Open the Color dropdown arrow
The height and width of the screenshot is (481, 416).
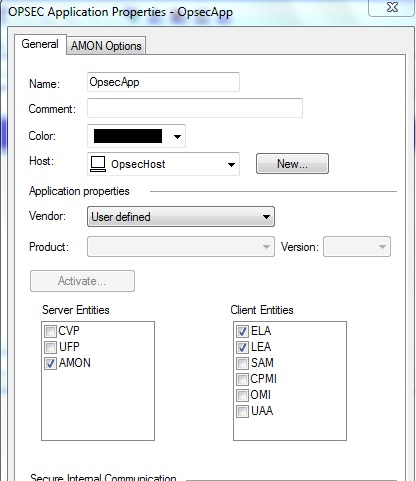tap(177, 136)
